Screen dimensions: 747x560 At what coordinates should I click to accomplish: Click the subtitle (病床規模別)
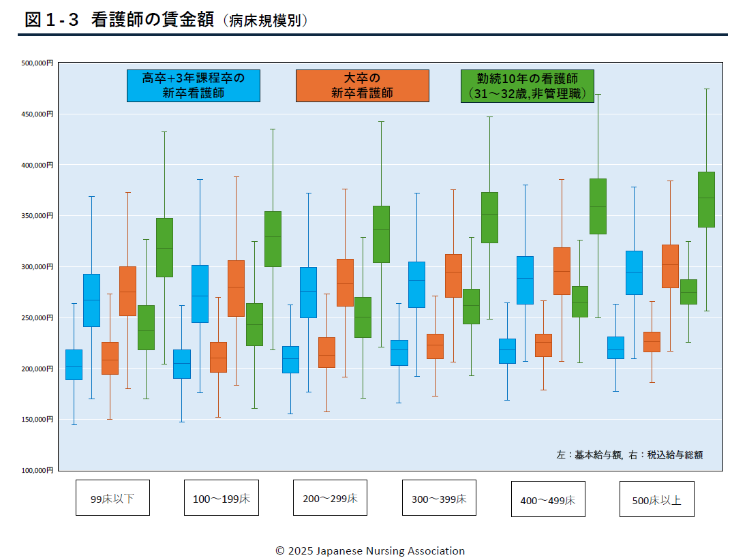point(264,22)
